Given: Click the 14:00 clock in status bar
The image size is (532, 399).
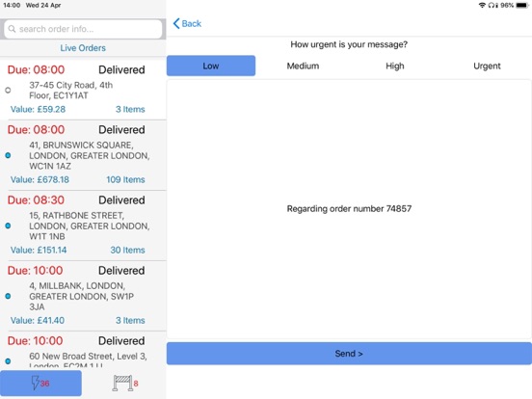Looking at the screenshot, I should click(x=12, y=5).
